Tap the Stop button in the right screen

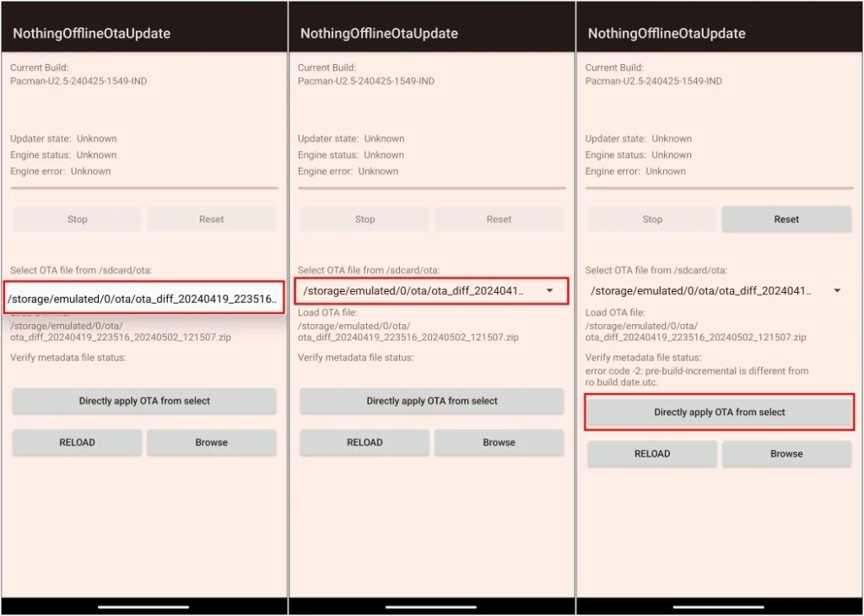click(652, 219)
